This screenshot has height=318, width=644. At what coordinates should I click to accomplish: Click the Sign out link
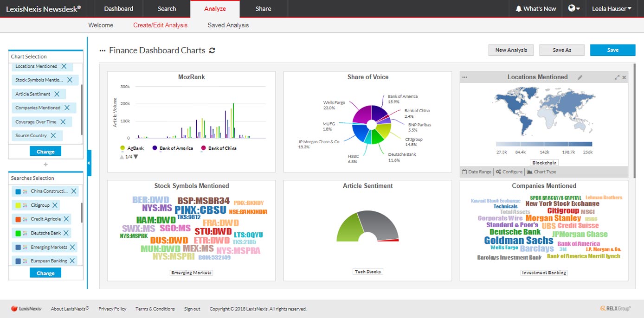click(192, 309)
